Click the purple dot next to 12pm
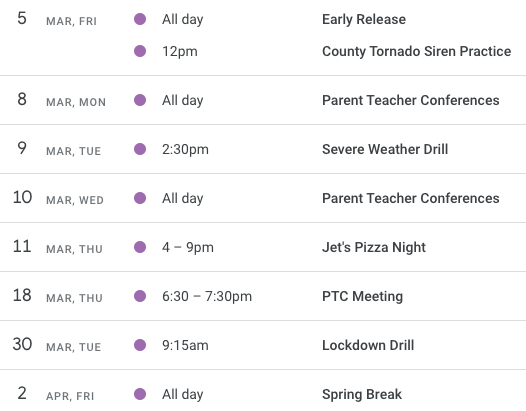The height and width of the screenshot is (411, 526). pyautogui.click(x=140, y=51)
